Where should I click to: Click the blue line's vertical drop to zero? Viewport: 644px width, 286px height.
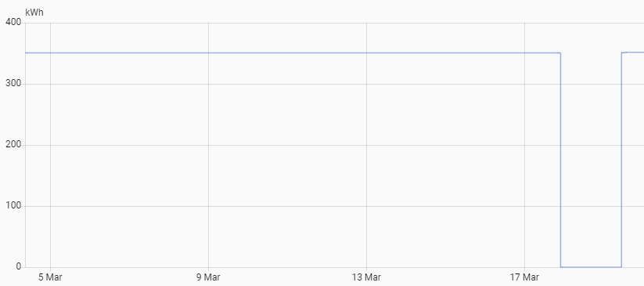560,160
